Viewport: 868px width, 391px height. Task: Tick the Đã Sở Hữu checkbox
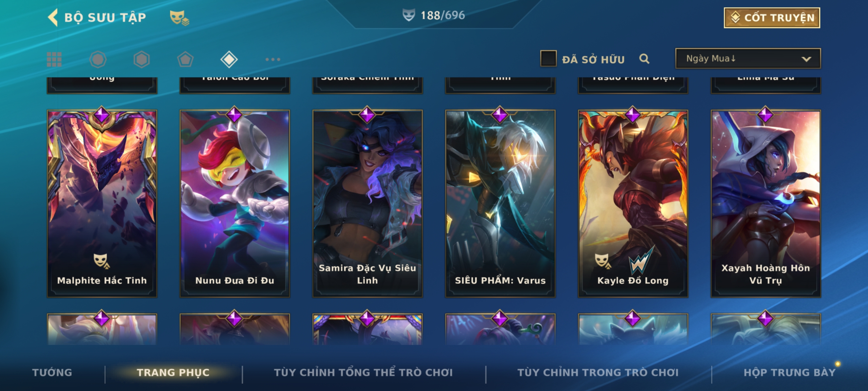coord(548,59)
